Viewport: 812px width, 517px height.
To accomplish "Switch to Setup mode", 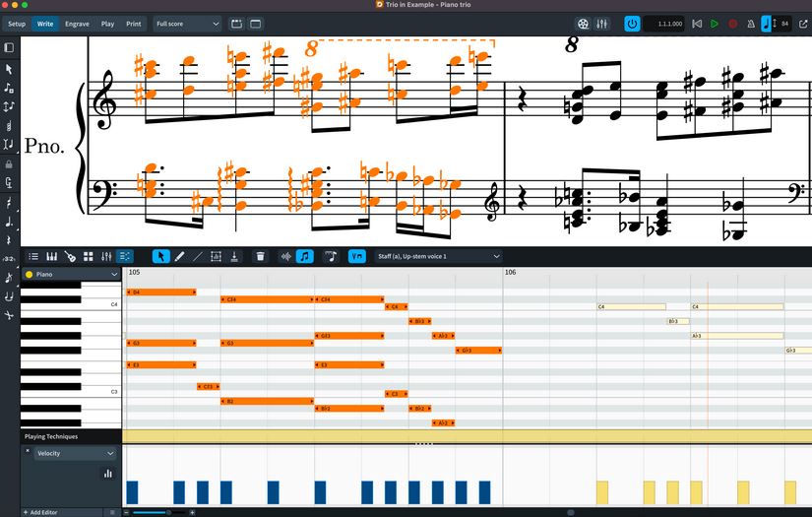I will (x=17, y=24).
